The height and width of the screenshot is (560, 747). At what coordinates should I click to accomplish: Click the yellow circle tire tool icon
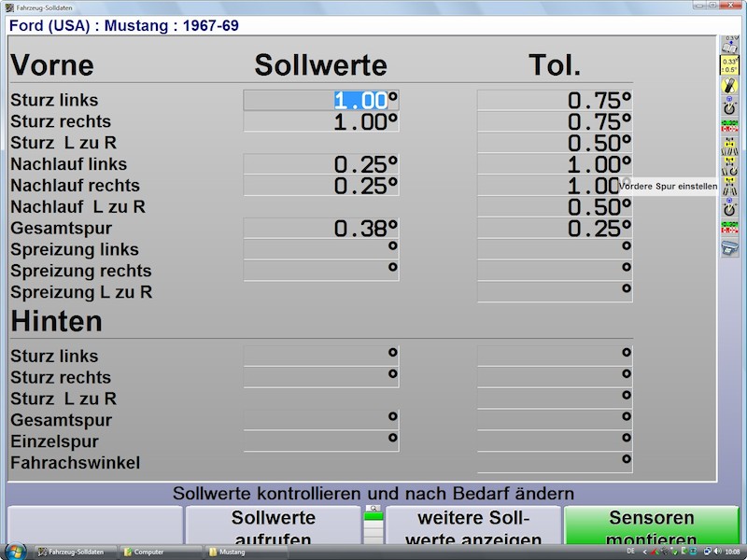point(729,86)
